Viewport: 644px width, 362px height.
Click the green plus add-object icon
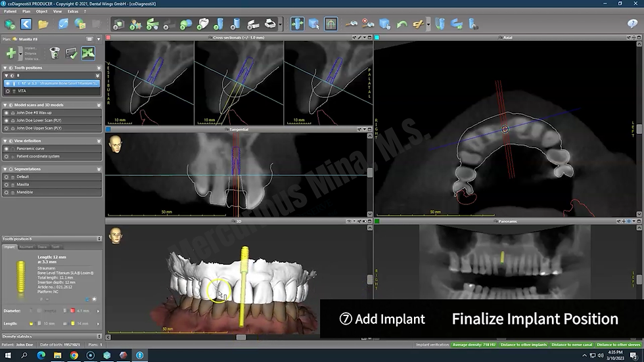click(x=11, y=53)
